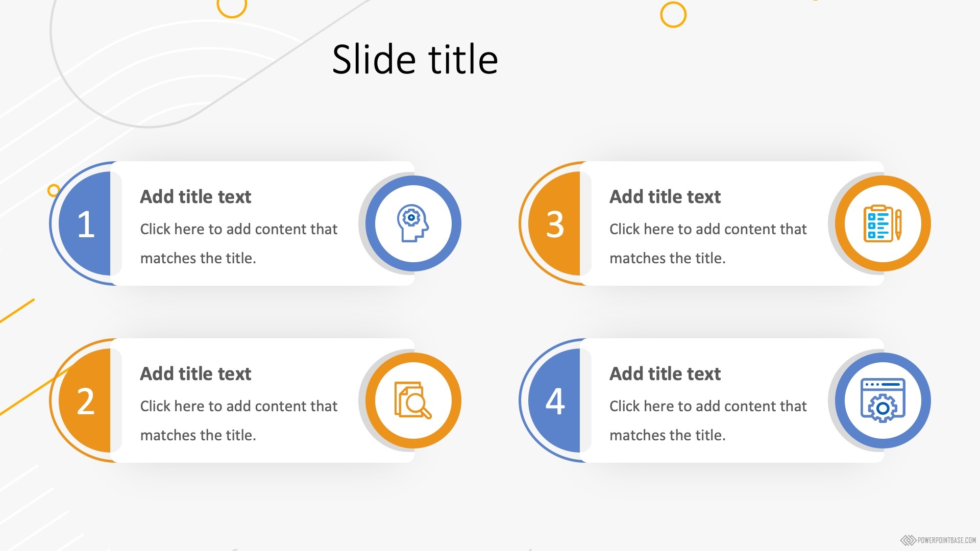The height and width of the screenshot is (551, 980).
Task: Click the browser window gear icon
Action: [882, 400]
